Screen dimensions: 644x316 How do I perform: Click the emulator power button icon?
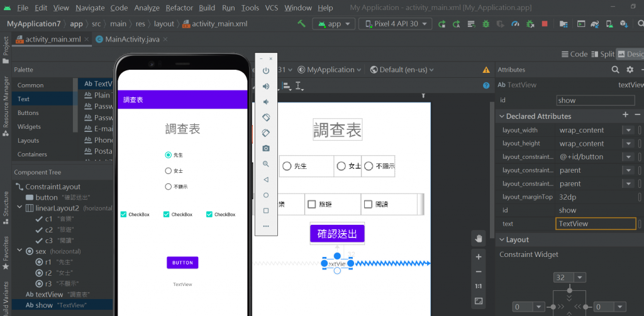266,70
